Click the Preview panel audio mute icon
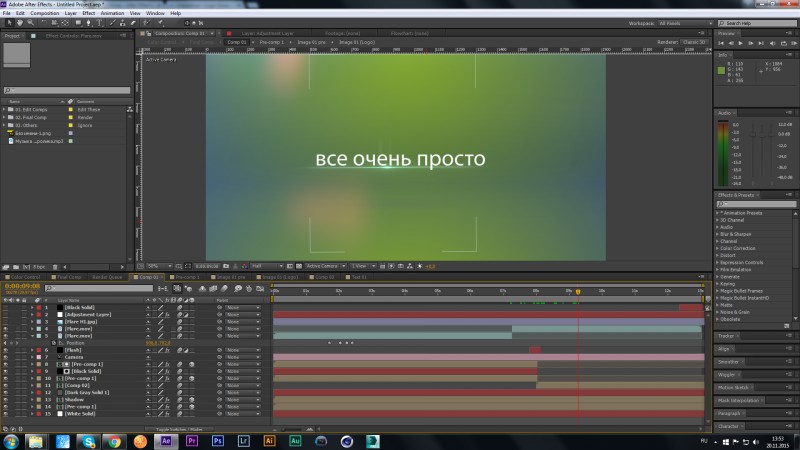 click(772, 43)
